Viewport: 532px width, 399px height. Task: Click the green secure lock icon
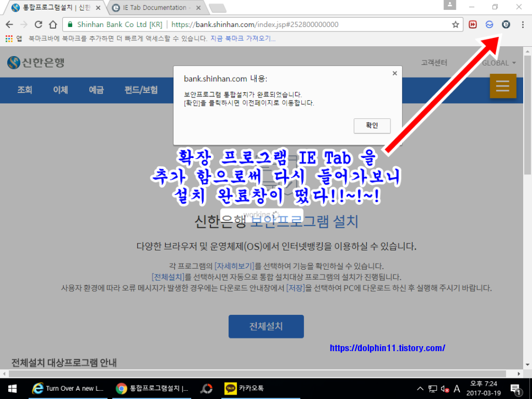[70, 24]
